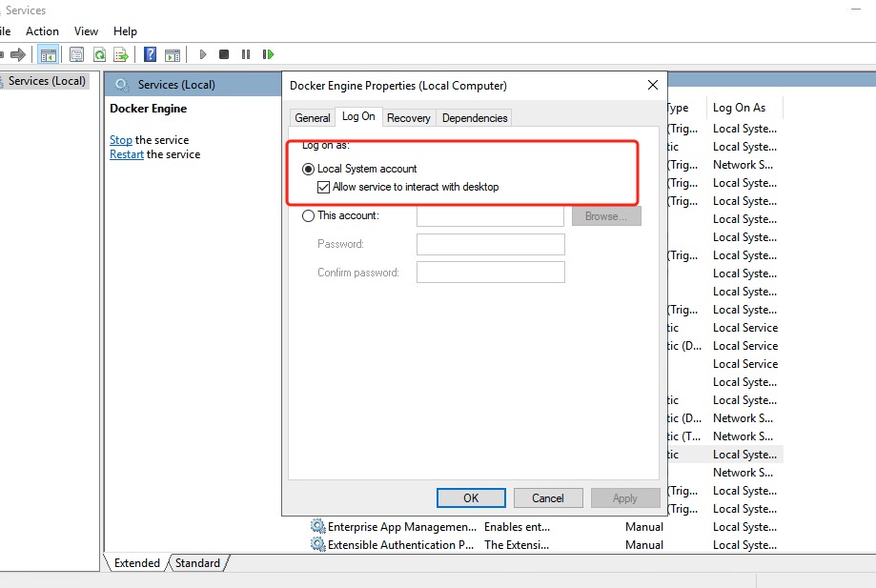Viewport: 876px width, 588px height.
Task: Switch to the Log On tab
Action: 358,116
